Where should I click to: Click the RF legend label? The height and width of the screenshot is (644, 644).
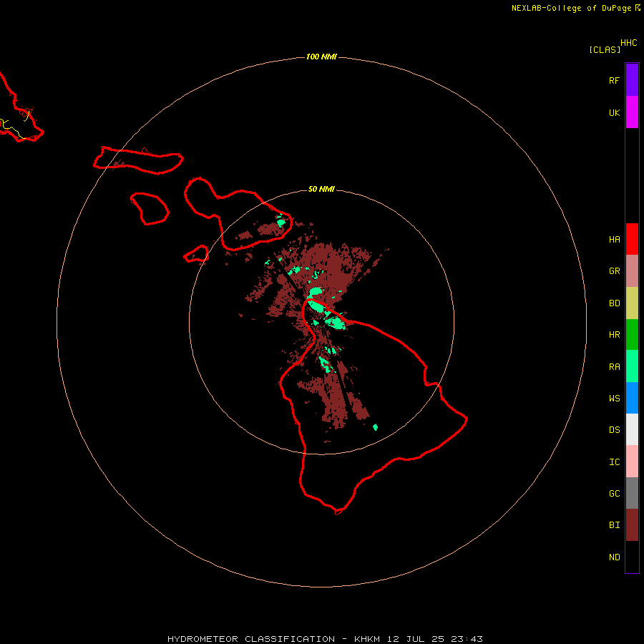614,80
